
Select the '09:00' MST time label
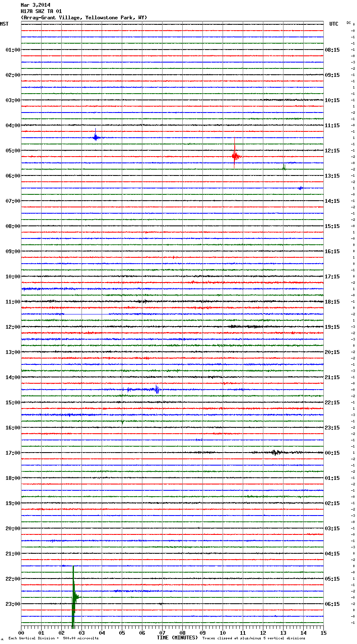click(x=13, y=251)
